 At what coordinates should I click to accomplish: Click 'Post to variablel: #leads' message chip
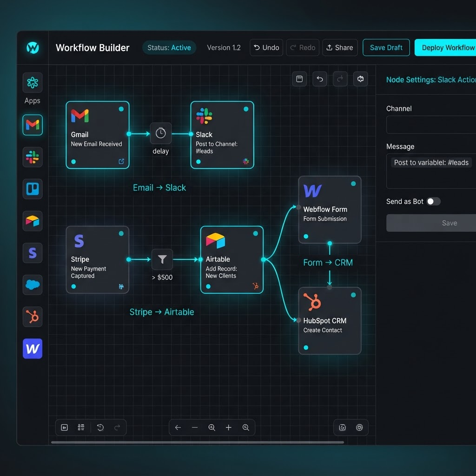click(431, 162)
